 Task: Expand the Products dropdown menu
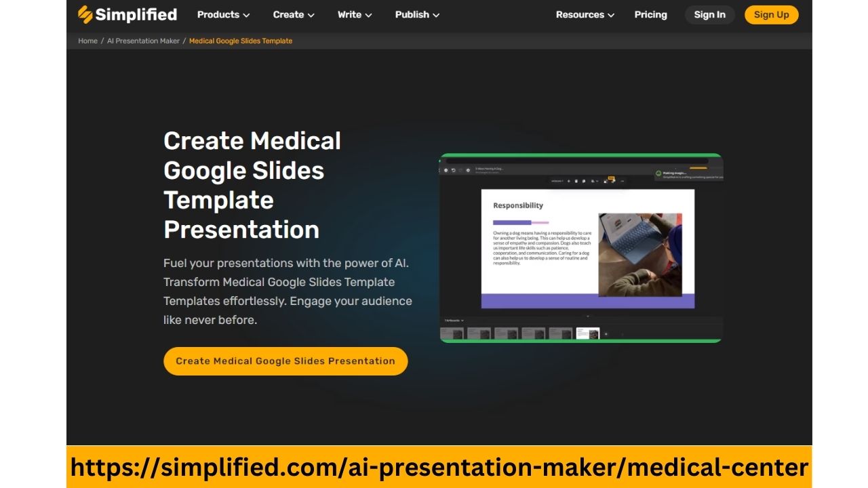tap(223, 14)
